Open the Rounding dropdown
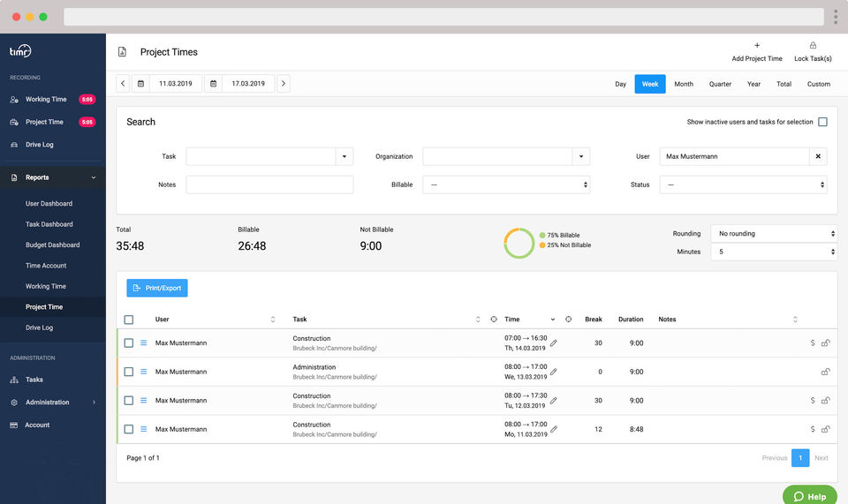 click(x=773, y=234)
